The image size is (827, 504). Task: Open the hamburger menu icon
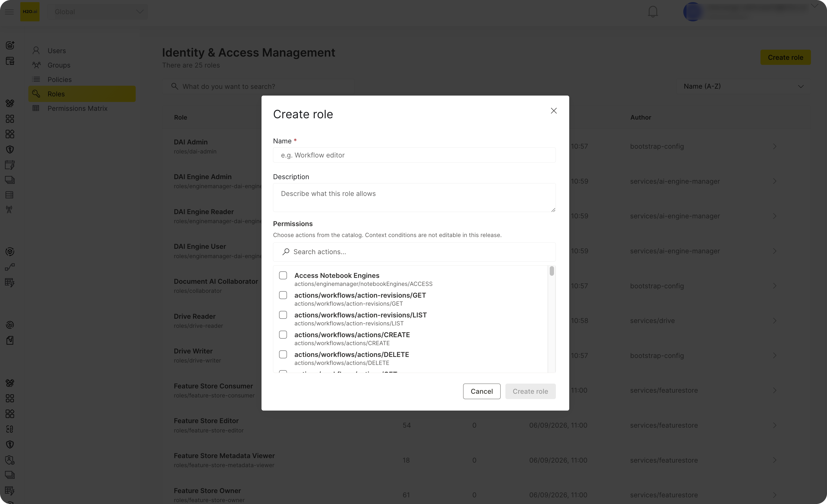tap(9, 12)
